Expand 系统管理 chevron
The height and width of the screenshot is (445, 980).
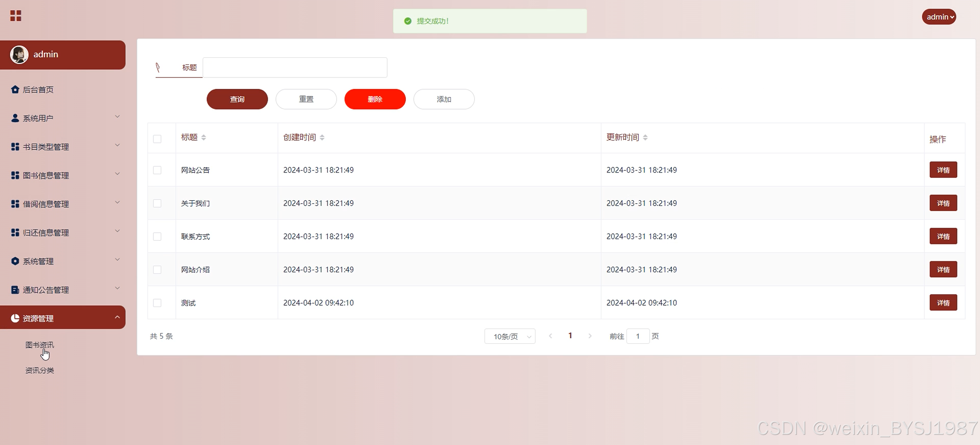(x=117, y=260)
